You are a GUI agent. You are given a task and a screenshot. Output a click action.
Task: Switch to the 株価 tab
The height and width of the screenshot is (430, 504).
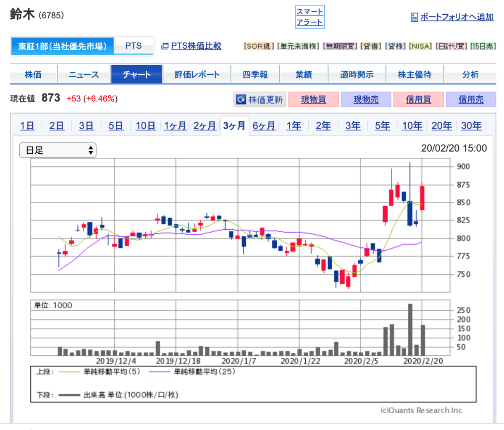(33, 75)
